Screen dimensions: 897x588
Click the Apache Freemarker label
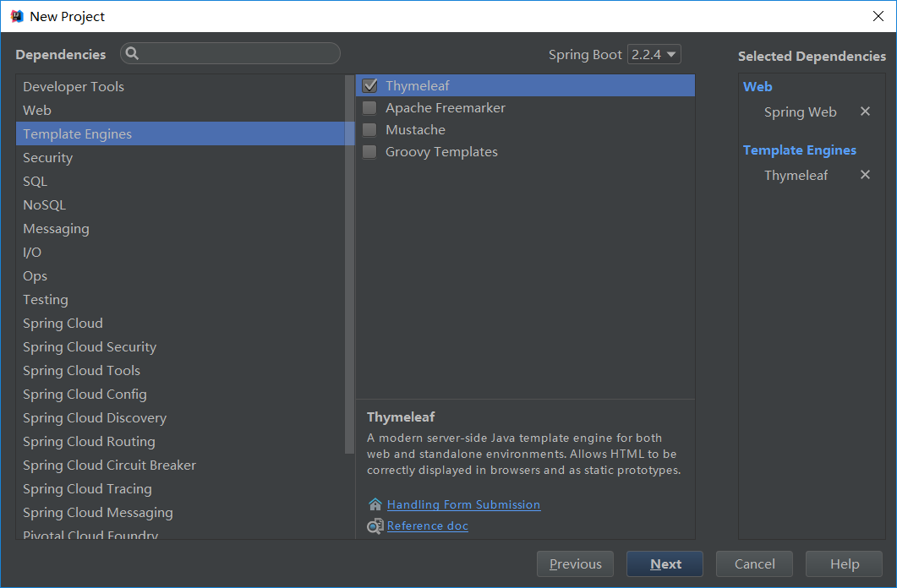[x=445, y=107]
